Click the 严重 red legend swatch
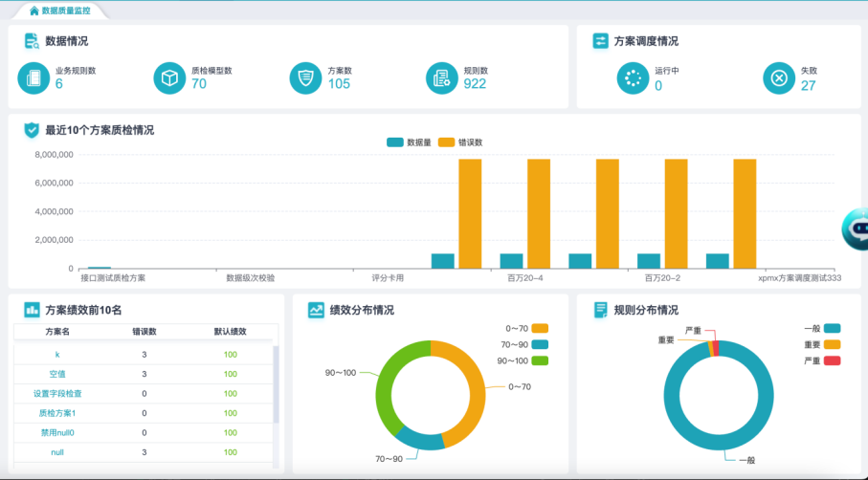The width and height of the screenshot is (868, 480). [832, 360]
